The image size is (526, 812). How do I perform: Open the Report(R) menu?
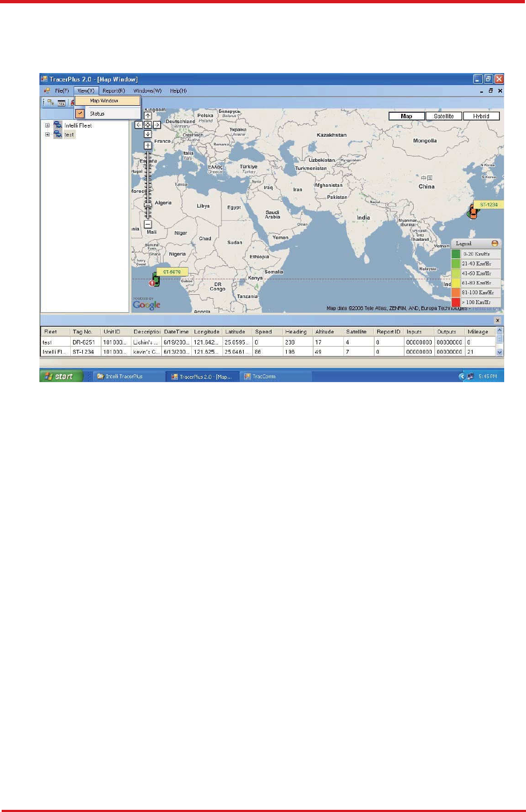[x=113, y=91]
